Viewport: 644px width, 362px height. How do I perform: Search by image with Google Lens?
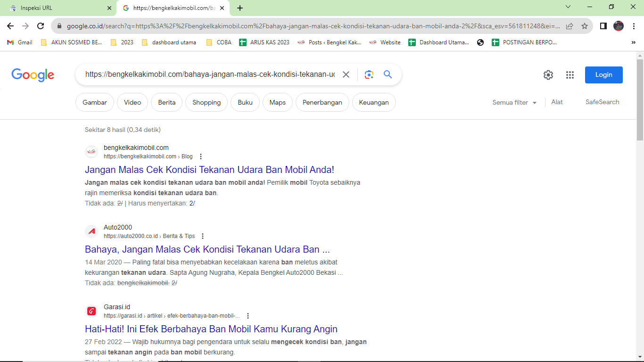(x=369, y=74)
